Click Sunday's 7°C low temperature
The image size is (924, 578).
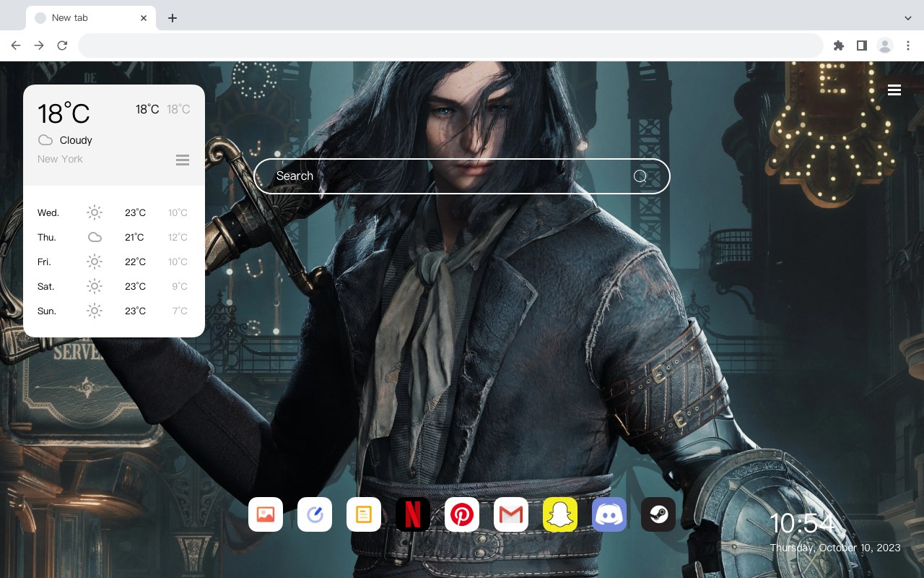pyautogui.click(x=180, y=311)
